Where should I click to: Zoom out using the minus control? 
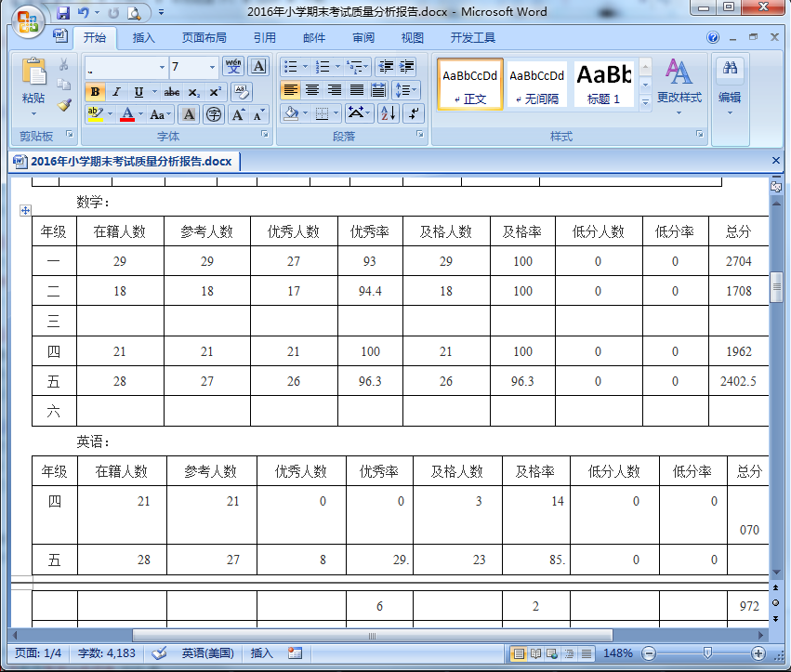(x=650, y=653)
